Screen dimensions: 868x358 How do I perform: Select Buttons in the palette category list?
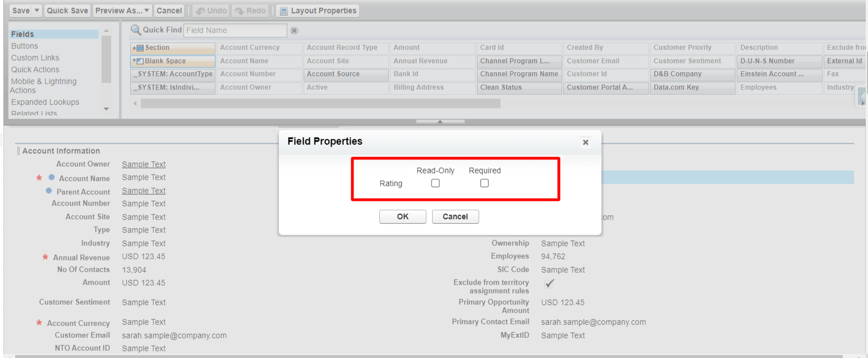click(25, 46)
